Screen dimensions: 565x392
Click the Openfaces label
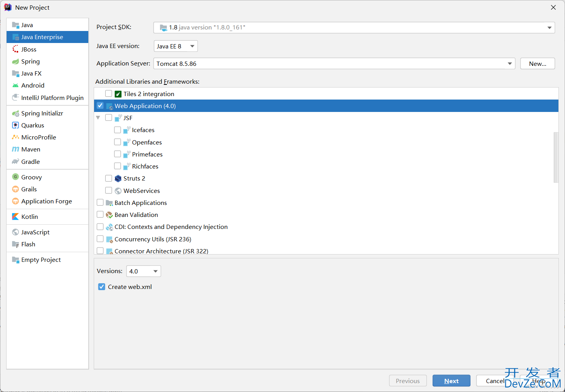point(147,142)
